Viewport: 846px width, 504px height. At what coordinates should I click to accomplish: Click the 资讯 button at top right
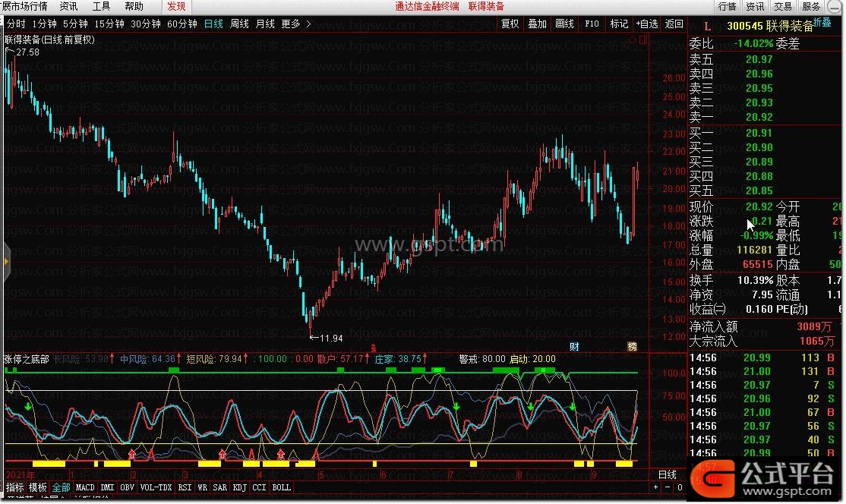coord(756,7)
